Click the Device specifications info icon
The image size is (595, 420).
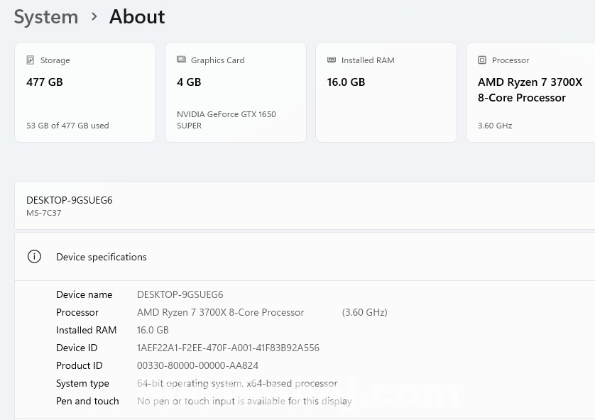click(x=34, y=256)
